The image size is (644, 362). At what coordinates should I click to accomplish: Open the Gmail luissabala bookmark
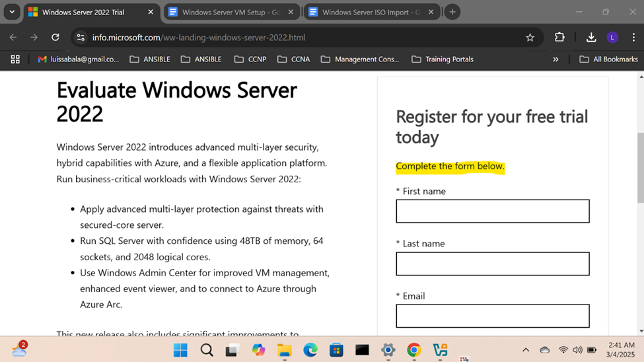[x=79, y=59]
